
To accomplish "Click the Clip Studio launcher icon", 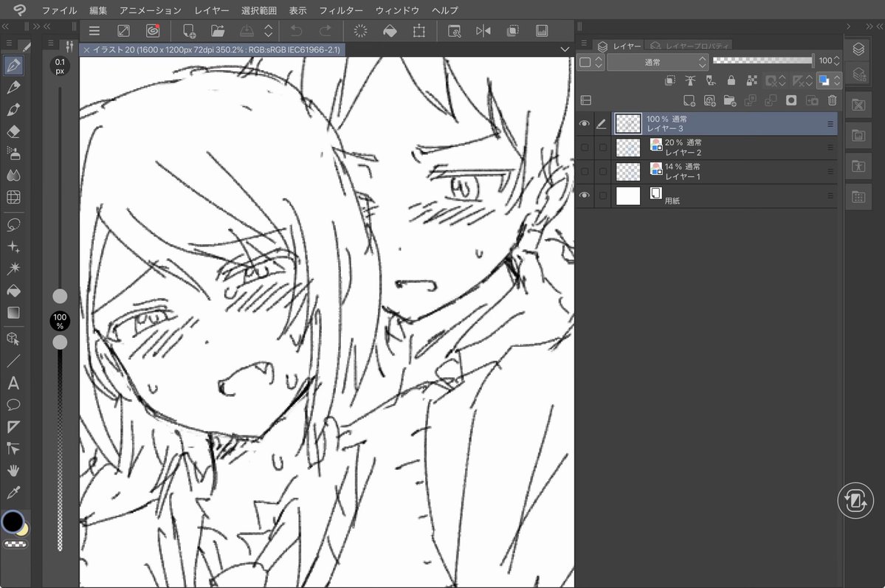I will pyautogui.click(x=152, y=31).
